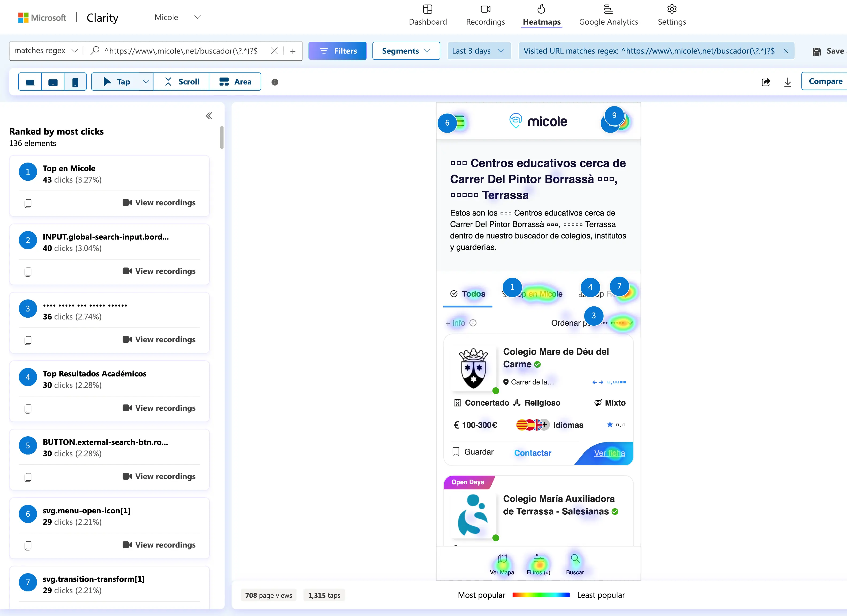Click the heatmap info icon

tap(275, 82)
